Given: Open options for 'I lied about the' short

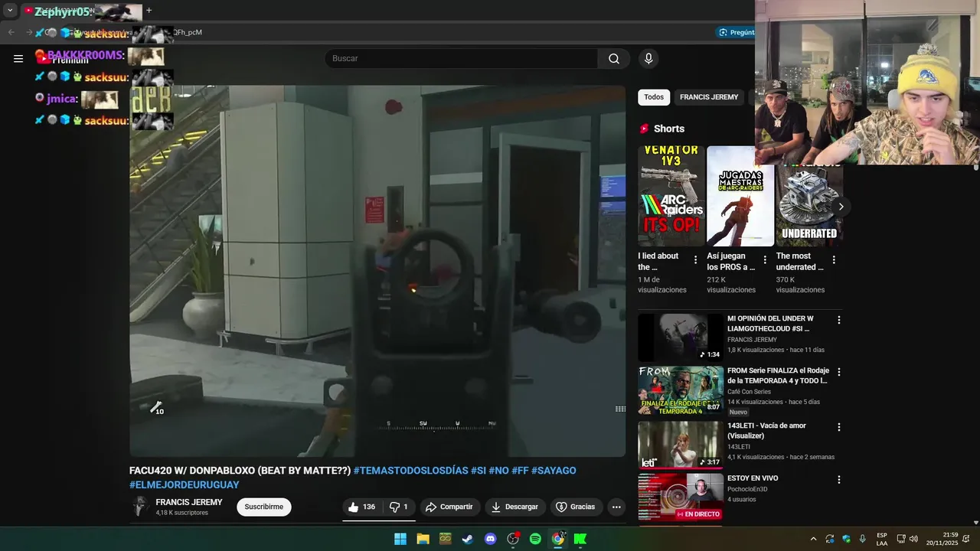Looking at the screenshot, I should click(x=695, y=260).
